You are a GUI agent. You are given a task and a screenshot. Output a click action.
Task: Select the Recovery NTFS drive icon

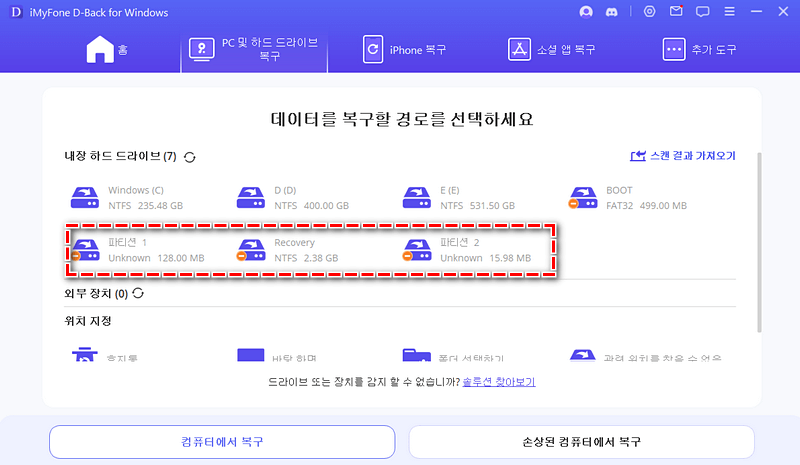click(251, 250)
